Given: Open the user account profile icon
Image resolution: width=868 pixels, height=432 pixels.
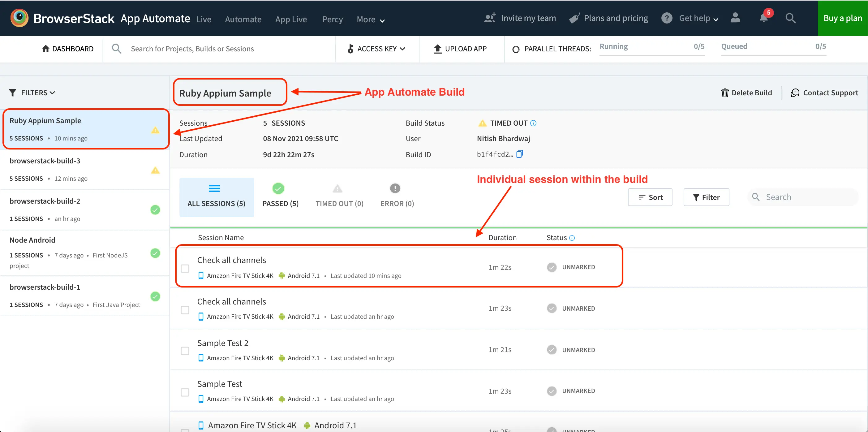Looking at the screenshot, I should click(x=735, y=18).
